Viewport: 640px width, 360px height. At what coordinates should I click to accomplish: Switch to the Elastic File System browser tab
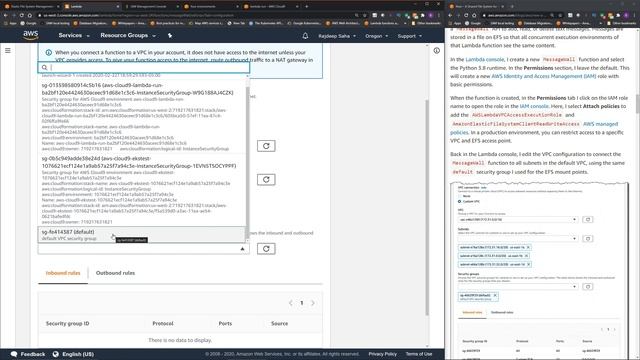(32, 7)
